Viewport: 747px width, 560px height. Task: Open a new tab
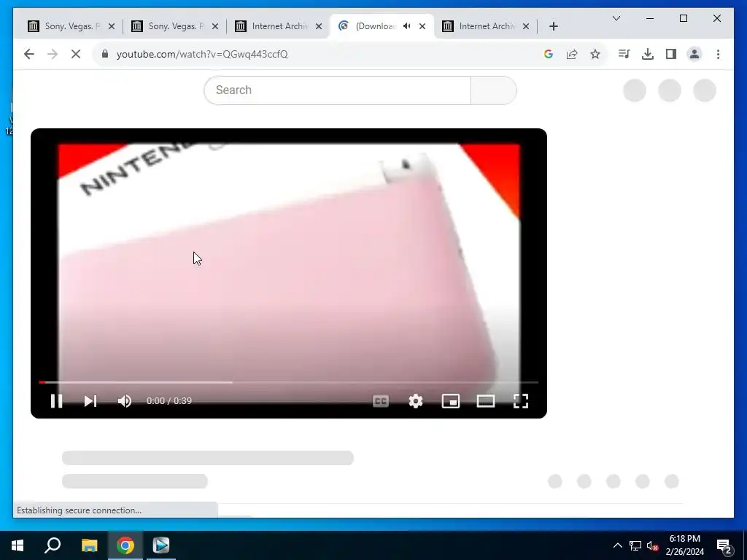coord(553,26)
